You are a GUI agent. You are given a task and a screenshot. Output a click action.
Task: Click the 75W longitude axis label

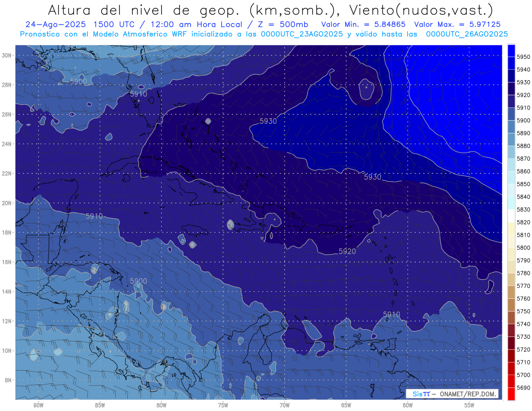click(x=223, y=405)
